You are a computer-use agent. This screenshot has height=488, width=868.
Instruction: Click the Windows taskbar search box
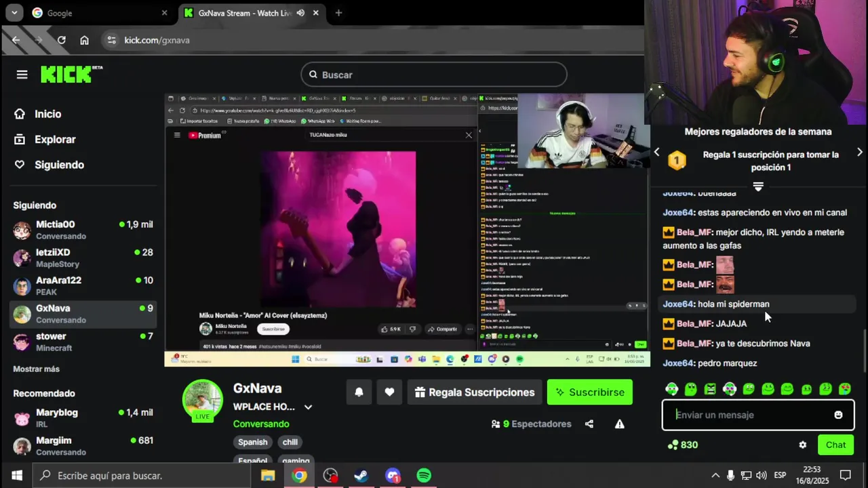[x=142, y=476]
